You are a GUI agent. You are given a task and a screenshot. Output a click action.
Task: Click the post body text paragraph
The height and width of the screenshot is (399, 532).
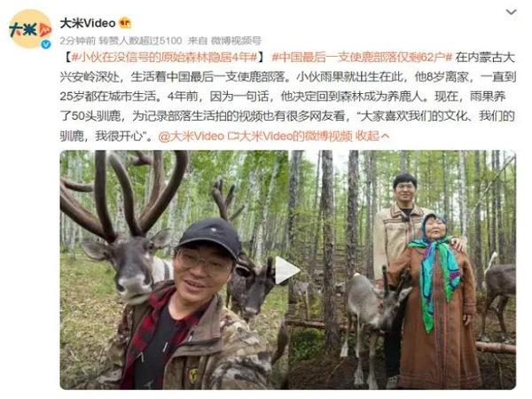[x=287, y=97]
